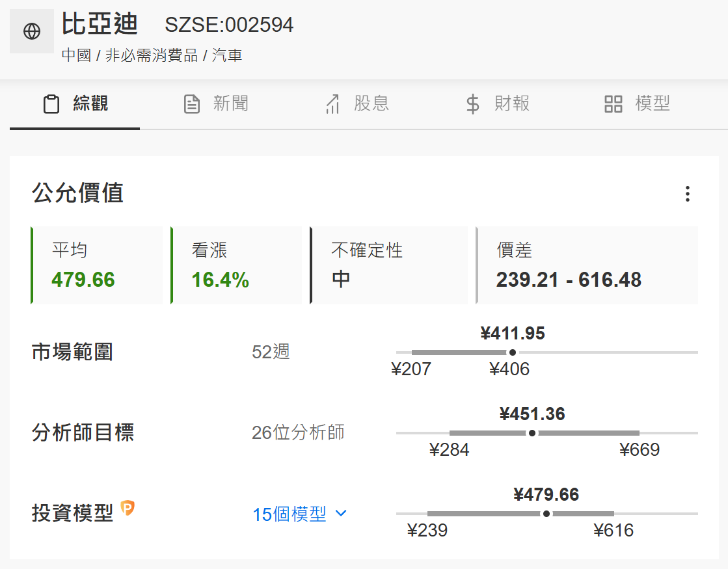Image resolution: width=728 pixels, height=569 pixels.
Task: Click the ¥406 52-week high value
Action: pyautogui.click(x=509, y=369)
